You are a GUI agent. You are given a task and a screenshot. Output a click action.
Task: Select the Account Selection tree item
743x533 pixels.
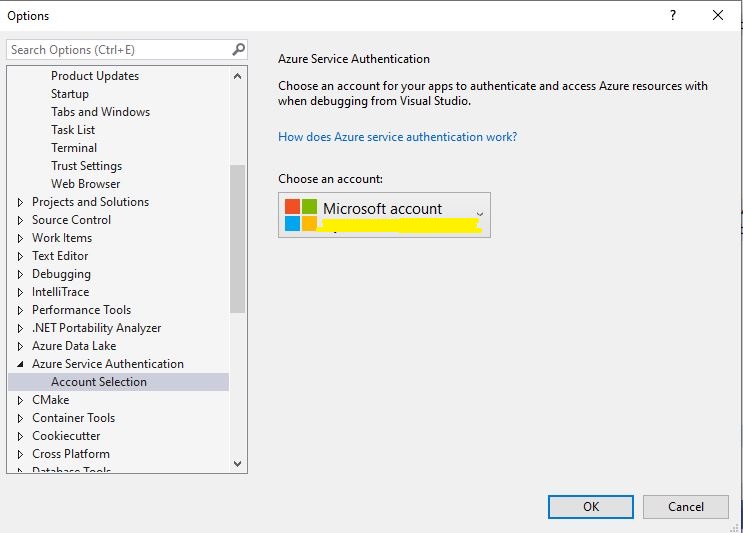coord(99,382)
